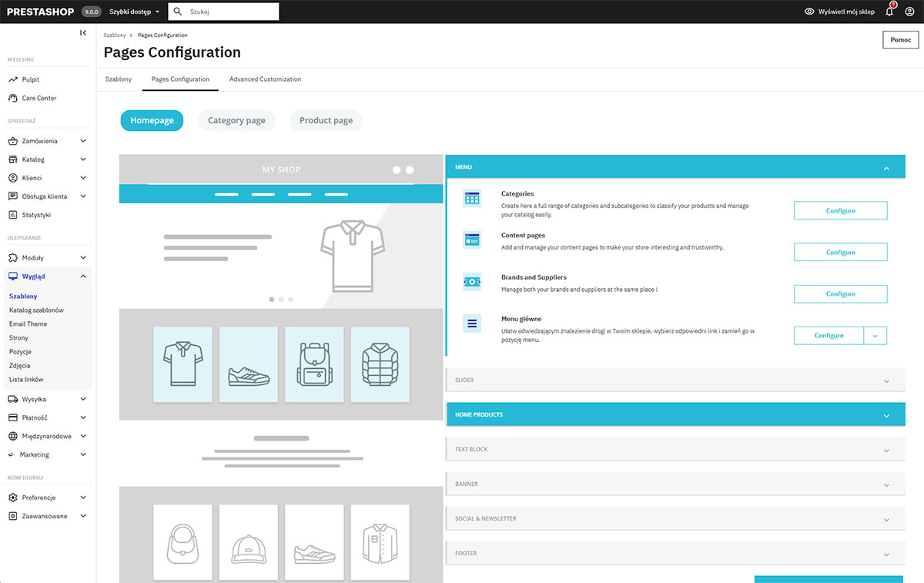
Task: Click the Brands and Suppliers icon
Action: 471,282
